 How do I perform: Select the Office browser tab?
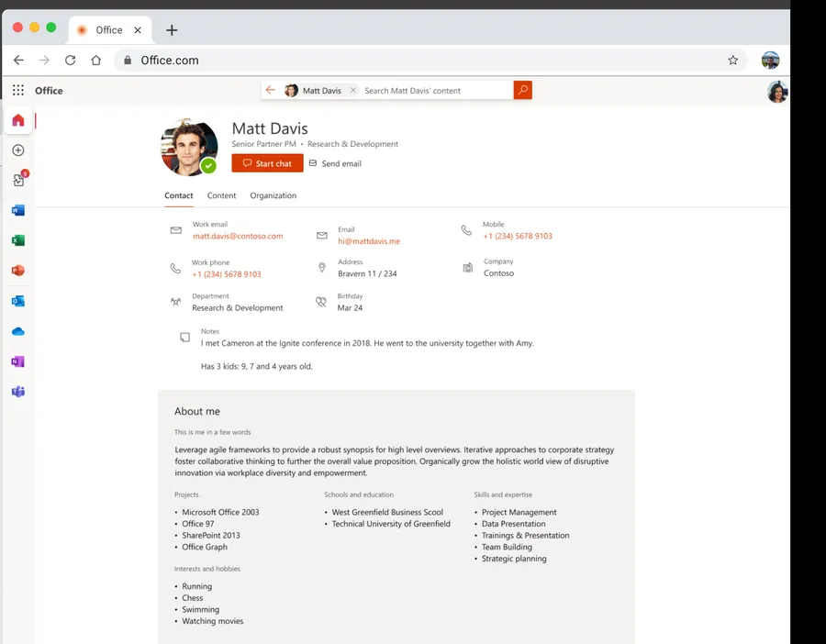pyautogui.click(x=109, y=30)
